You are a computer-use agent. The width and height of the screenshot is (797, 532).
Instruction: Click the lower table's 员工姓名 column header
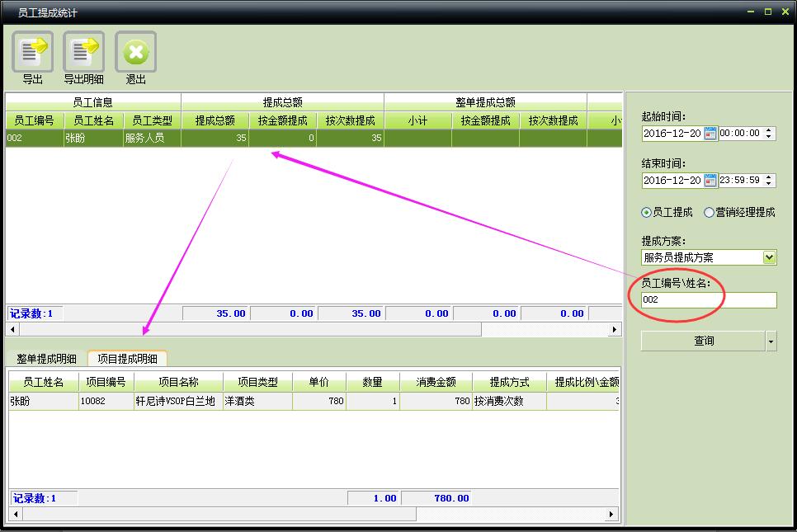coord(44,382)
